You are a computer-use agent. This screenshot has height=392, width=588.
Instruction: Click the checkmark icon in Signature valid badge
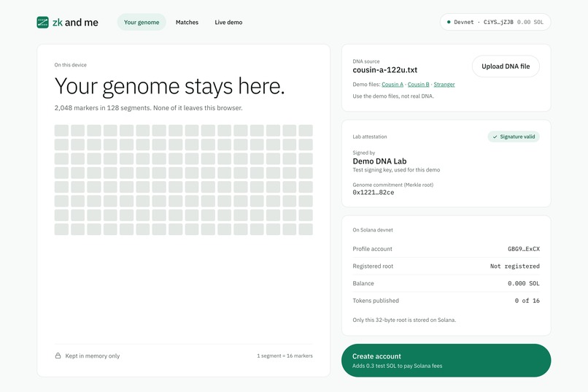(495, 137)
